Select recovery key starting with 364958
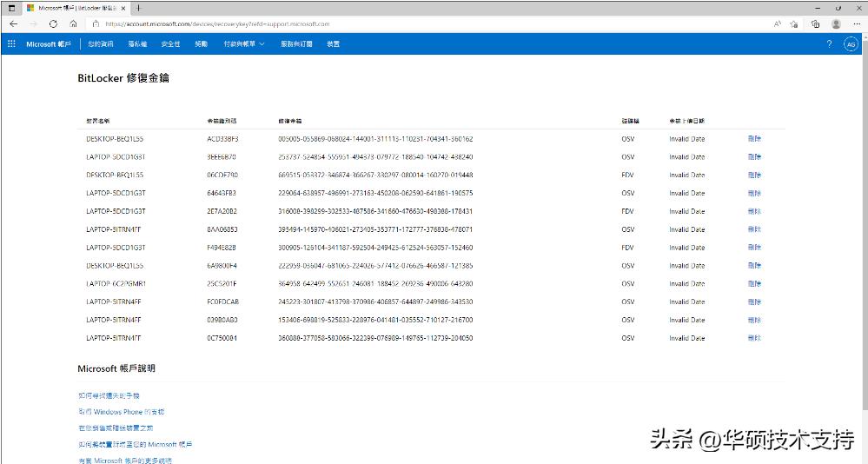 pyautogui.click(x=375, y=283)
